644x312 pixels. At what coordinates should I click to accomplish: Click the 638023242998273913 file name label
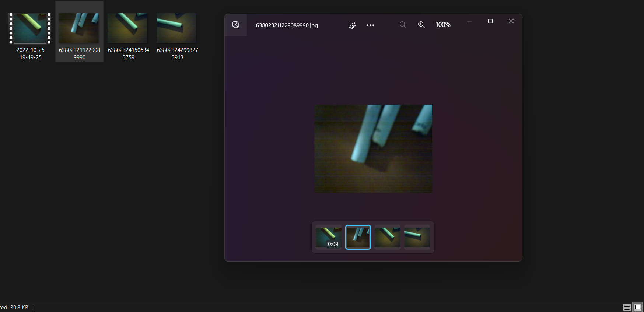(177, 53)
